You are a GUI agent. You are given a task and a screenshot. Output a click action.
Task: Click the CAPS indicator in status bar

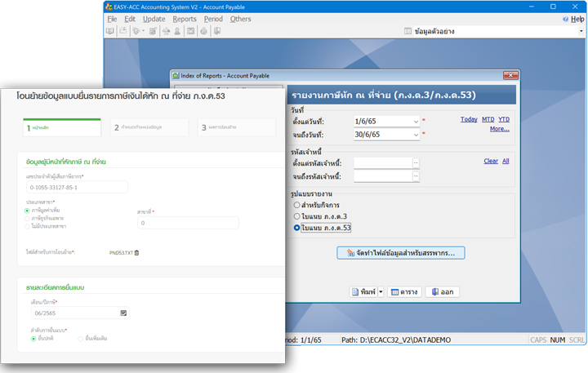[538, 340]
